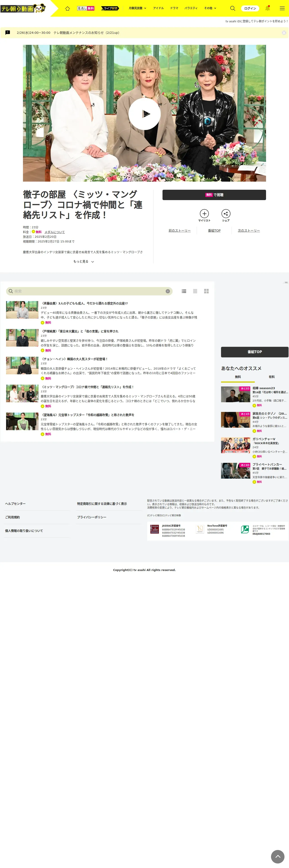Expand the その他 dropdown
The height and width of the screenshot is (868, 289).
point(210,8)
